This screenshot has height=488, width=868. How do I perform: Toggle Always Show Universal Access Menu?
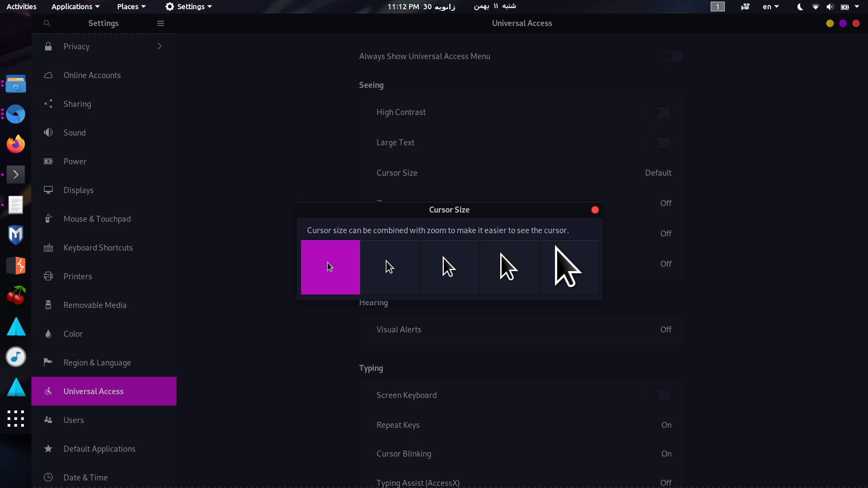coord(673,56)
